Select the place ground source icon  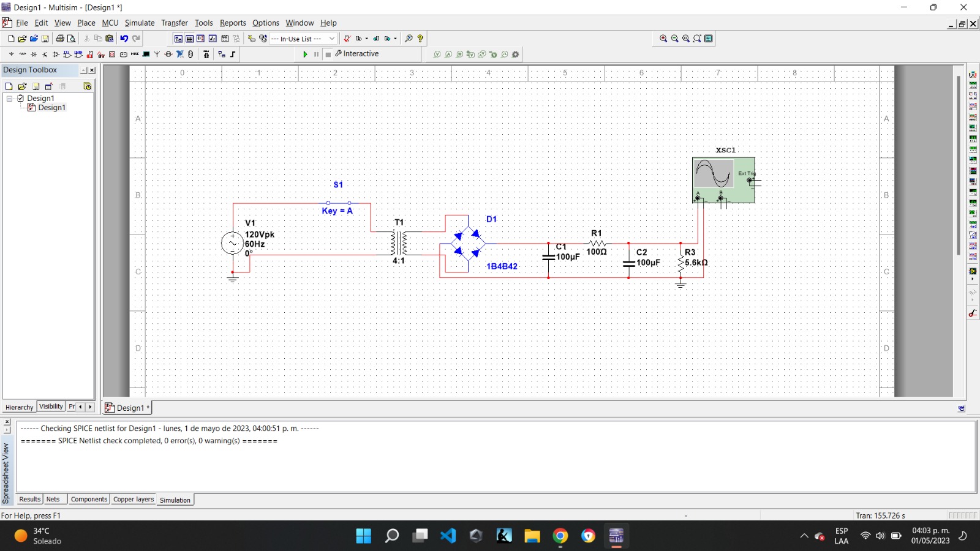coord(12,54)
